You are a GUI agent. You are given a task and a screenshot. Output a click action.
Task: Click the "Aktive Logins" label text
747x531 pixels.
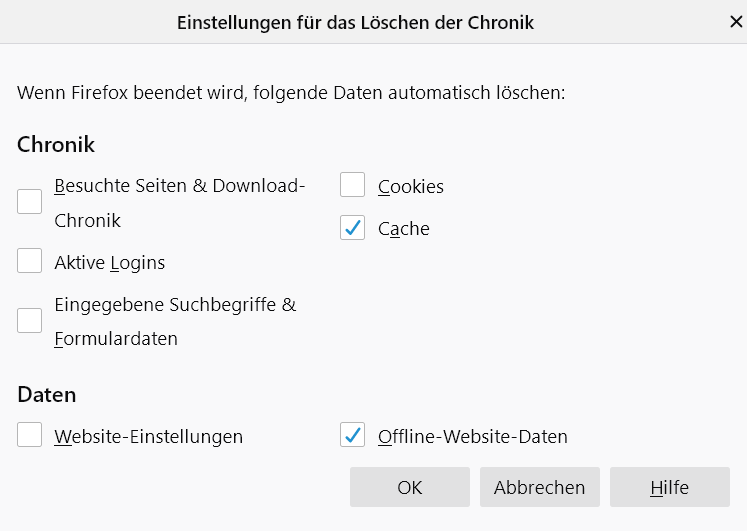click(110, 263)
